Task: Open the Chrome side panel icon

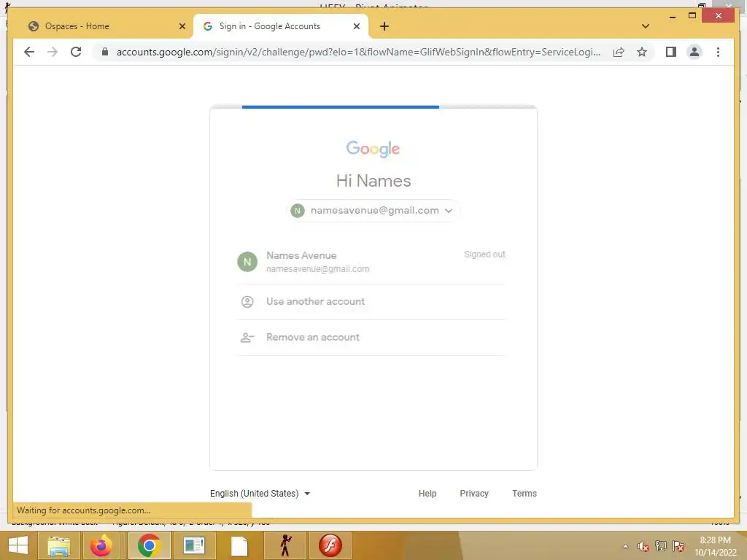Action: pos(671,52)
